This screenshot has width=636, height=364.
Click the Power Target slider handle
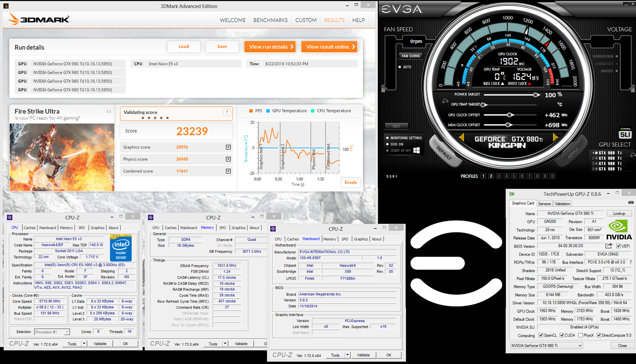[x=536, y=95]
